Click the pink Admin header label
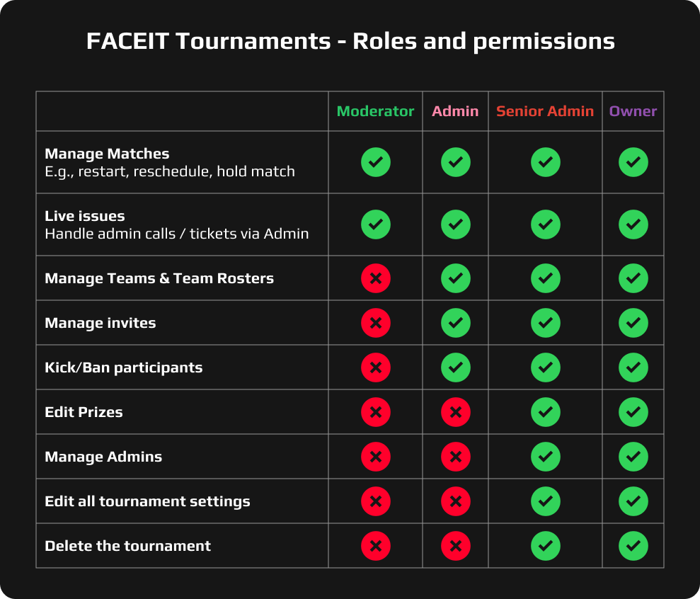Viewport: 700px width, 599px height. point(455,111)
